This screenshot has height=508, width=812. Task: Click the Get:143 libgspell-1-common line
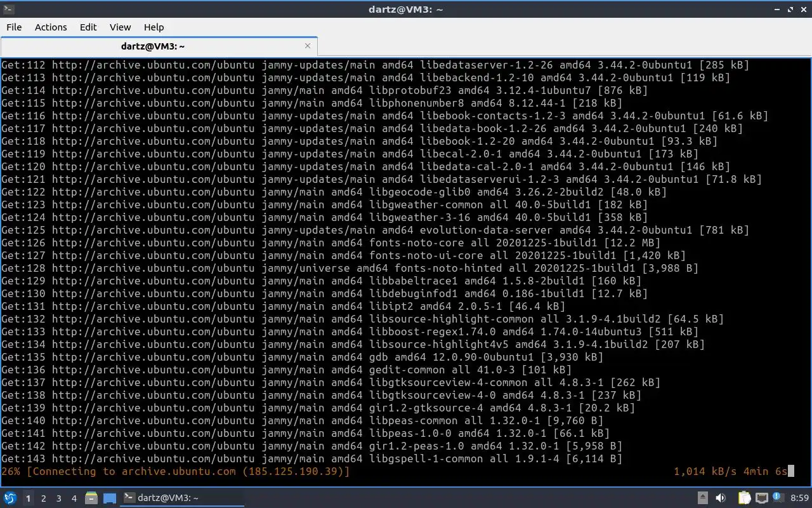coord(311,458)
